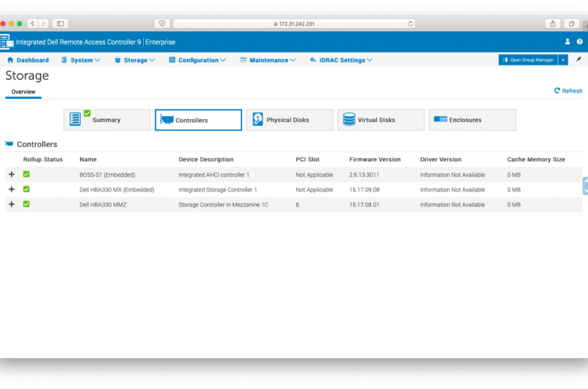Click the iDRAC logo icon in header
This screenshot has height=389, width=588.
pos(6,41)
